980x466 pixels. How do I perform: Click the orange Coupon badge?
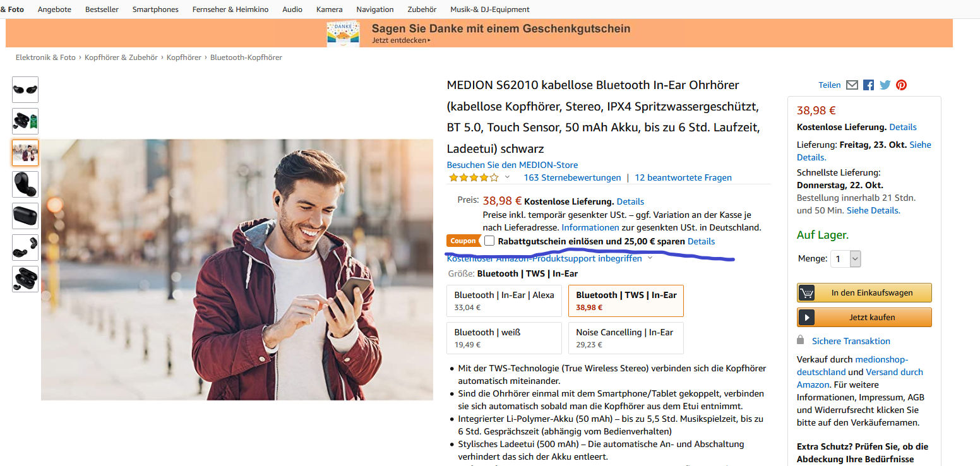pyautogui.click(x=463, y=241)
